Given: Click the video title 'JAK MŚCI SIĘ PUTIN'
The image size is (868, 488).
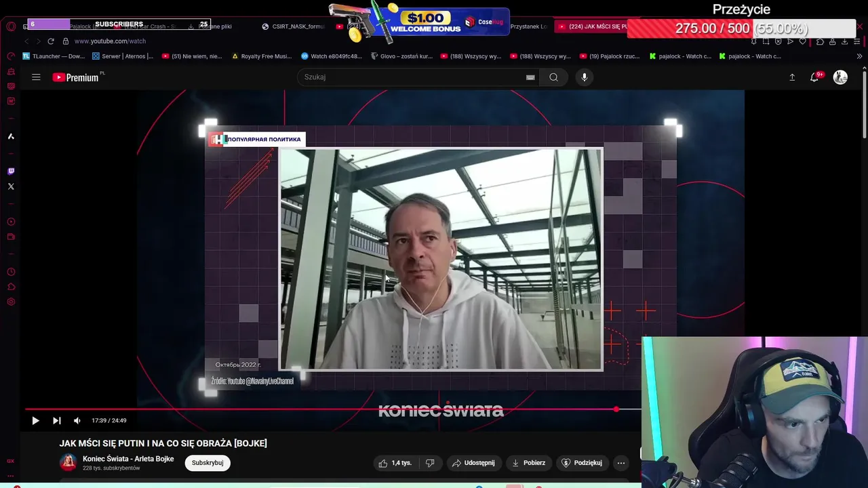Looking at the screenshot, I should click(x=163, y=443).
